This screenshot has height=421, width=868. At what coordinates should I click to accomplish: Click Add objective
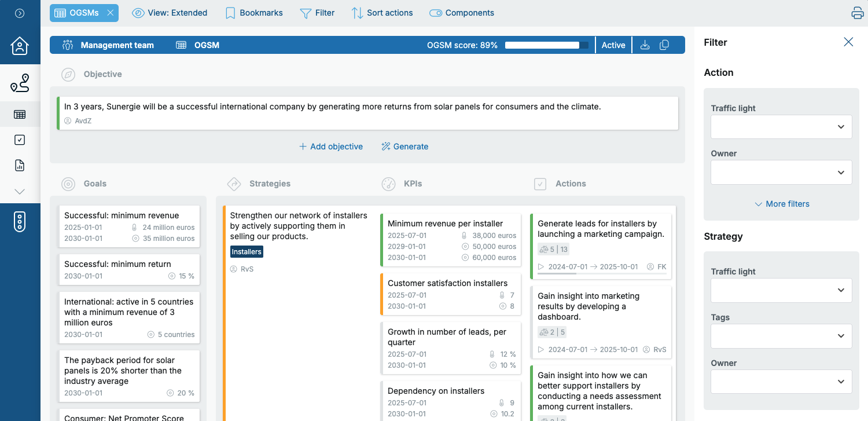click(x=331, y=147)
